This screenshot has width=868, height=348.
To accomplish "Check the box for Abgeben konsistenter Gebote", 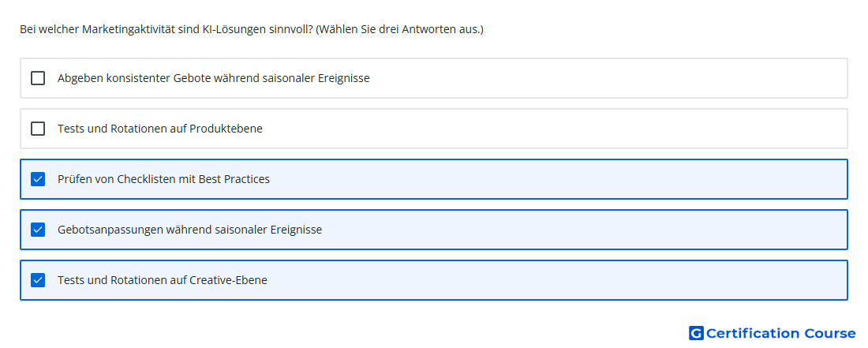I will coord(38,78).
